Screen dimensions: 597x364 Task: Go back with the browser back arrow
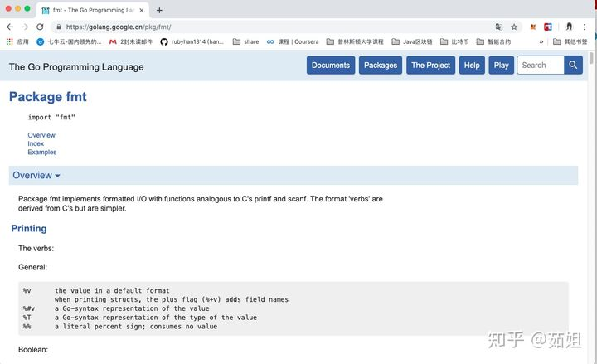click(10, 27)
